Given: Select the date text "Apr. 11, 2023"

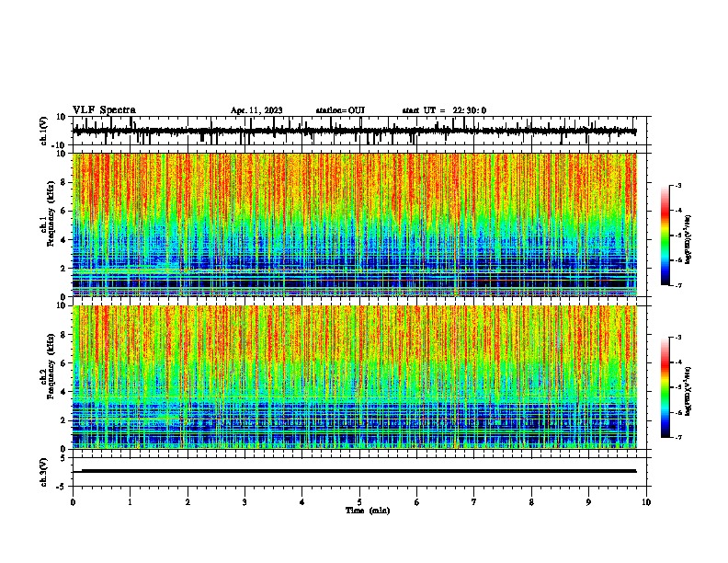Looking at the screenshot, I should pos(256,110).
